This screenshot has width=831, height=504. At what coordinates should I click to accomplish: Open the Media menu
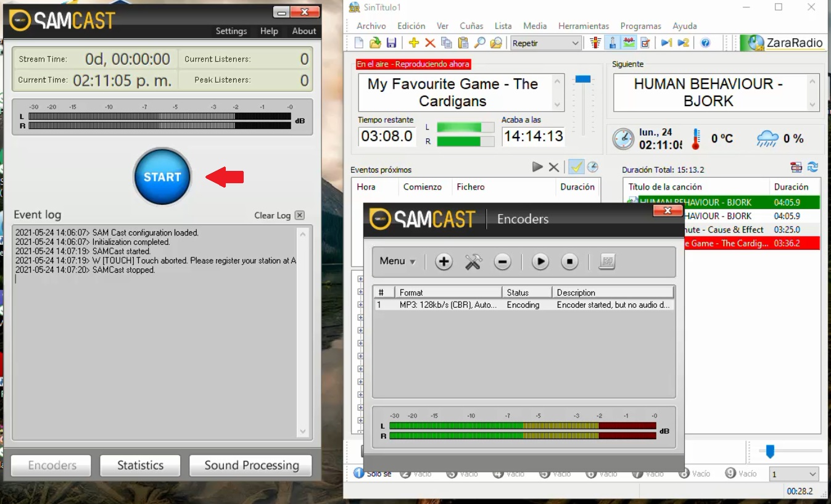[535, 26]
